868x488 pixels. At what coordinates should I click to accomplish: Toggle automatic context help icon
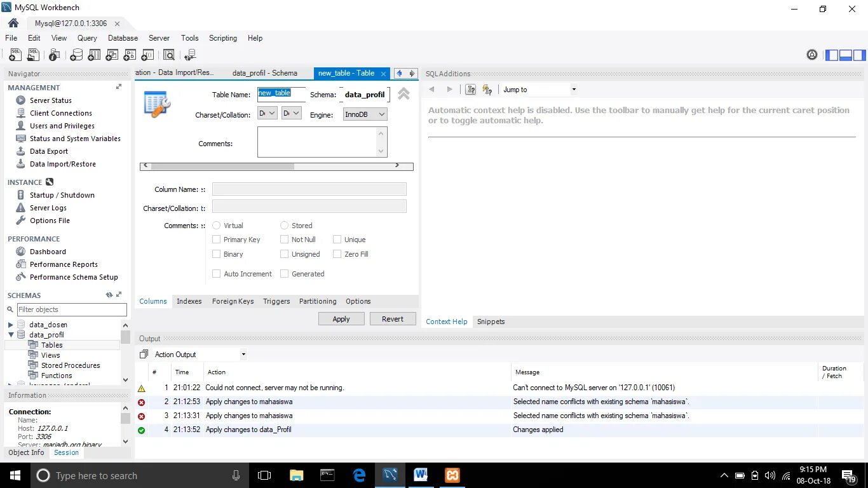(487, 90)
